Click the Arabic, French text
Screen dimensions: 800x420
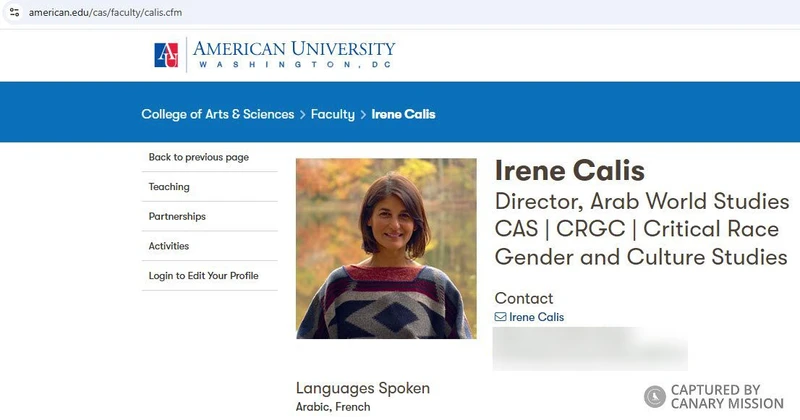pos(333,407)
